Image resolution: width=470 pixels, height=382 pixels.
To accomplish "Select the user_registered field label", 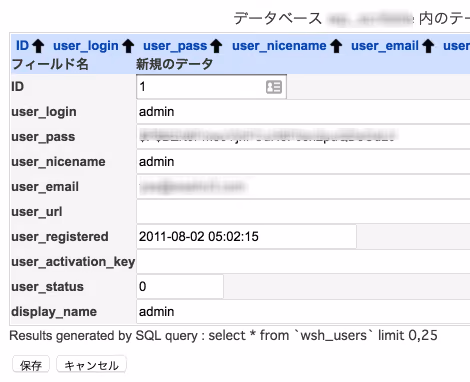I will tap(60, 237).
